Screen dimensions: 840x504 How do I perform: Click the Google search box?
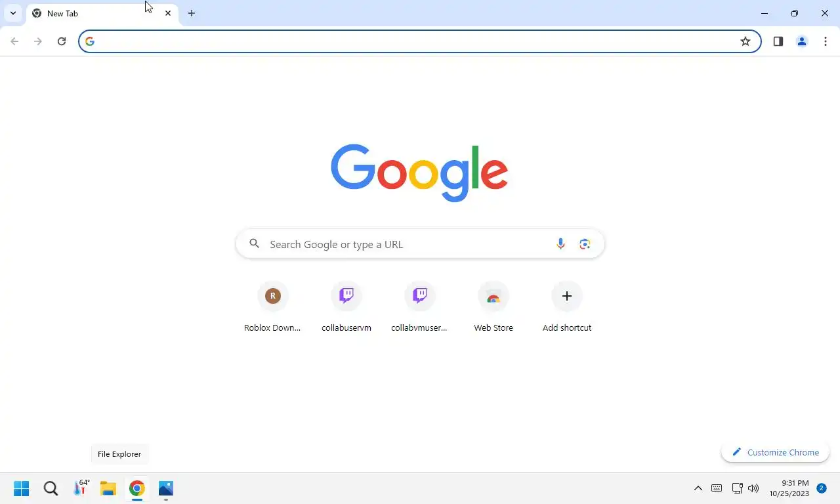click(420, 244)
